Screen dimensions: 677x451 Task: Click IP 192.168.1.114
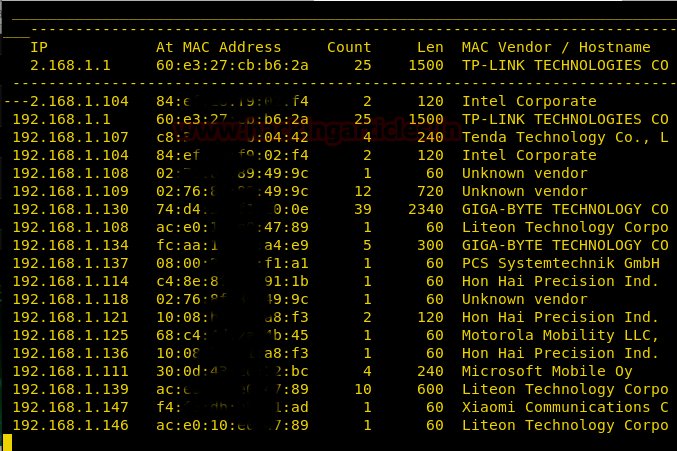71,281
